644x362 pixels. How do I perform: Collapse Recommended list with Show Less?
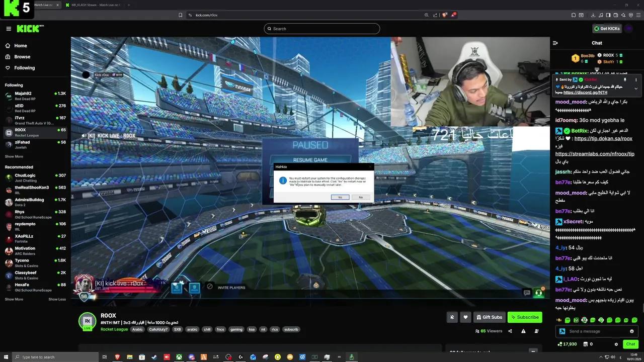tap(57, 299)
